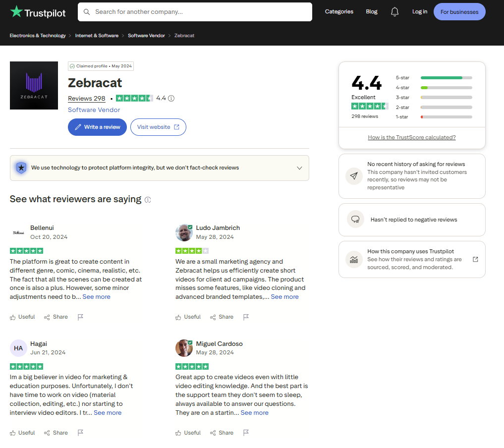Click the search magnifier icon
This screenshot has width=504, height=448.
tap(86, 12)
